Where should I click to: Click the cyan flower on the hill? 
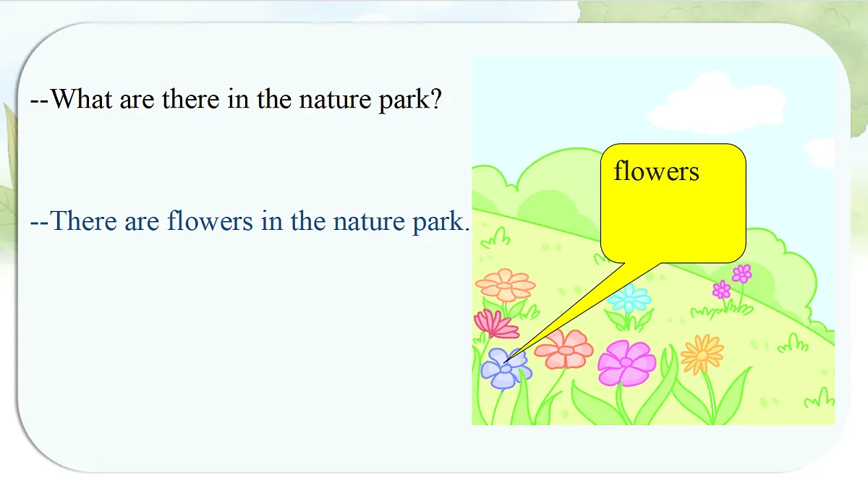click(629, 298)
